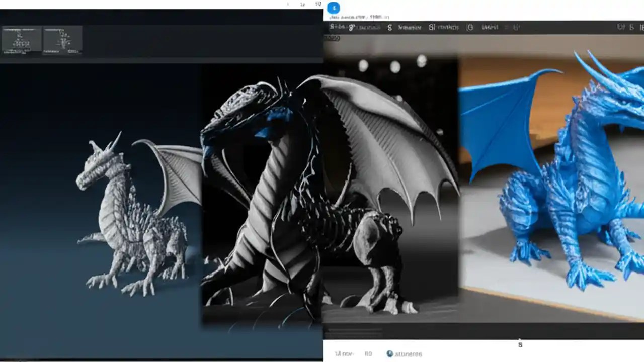Click the blue circular app badge at the top
644x362 pixels.
pyautogui.click(x=333, y=9)
